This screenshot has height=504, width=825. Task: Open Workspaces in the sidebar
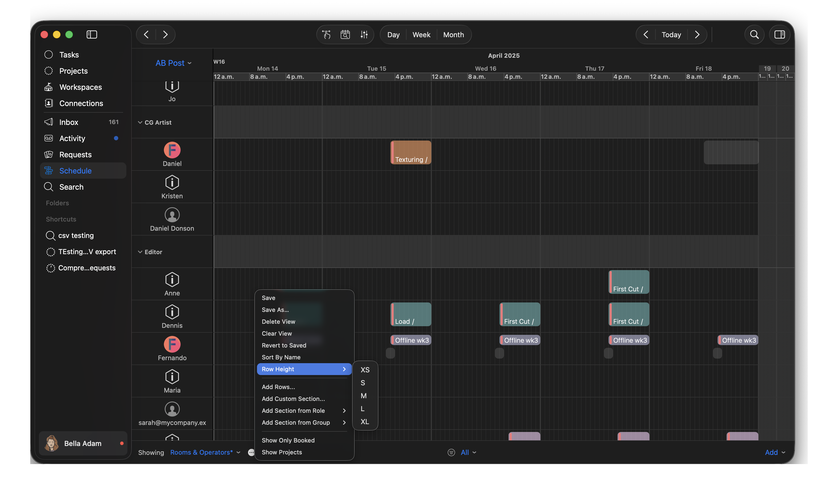(80, 87)
